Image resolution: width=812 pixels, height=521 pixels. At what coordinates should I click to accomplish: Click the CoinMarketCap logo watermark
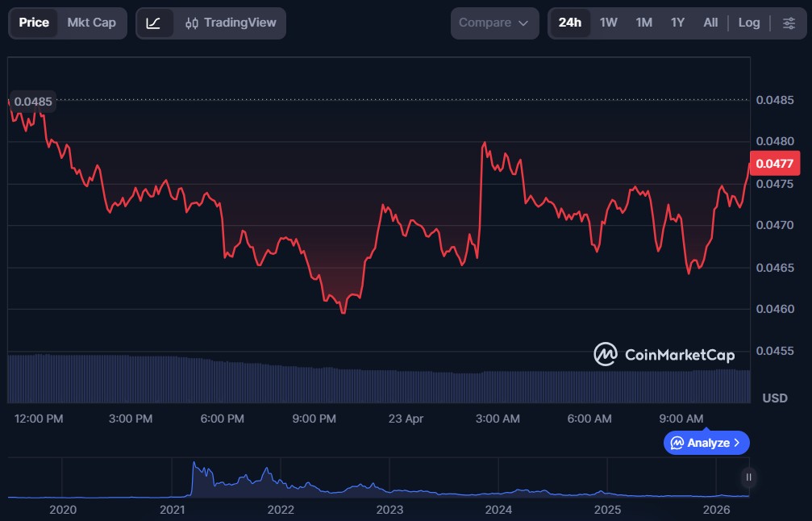(x=664, y=354)
